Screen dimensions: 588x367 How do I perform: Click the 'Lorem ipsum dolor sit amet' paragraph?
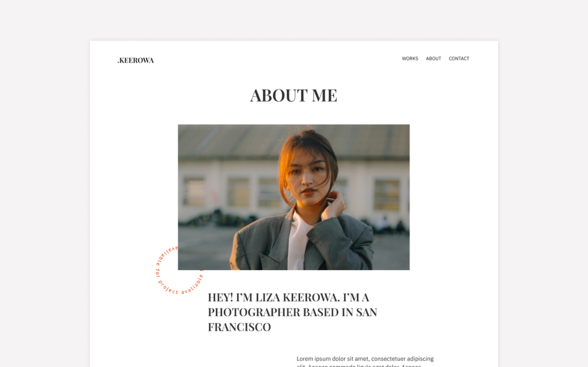click(365, 362)
